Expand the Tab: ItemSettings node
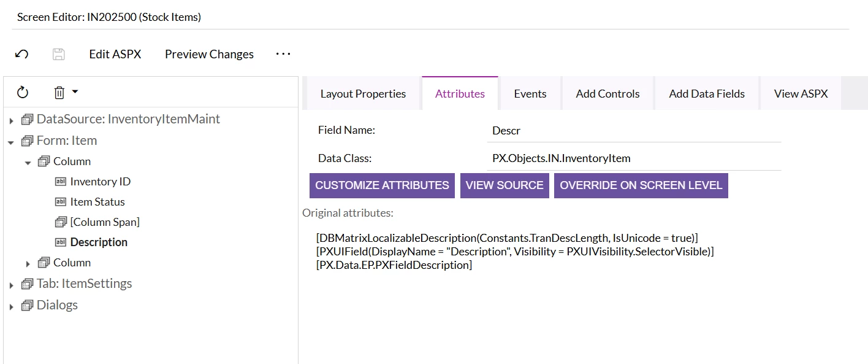This screenshot has width=868, height=364. [x=11, y=285]
